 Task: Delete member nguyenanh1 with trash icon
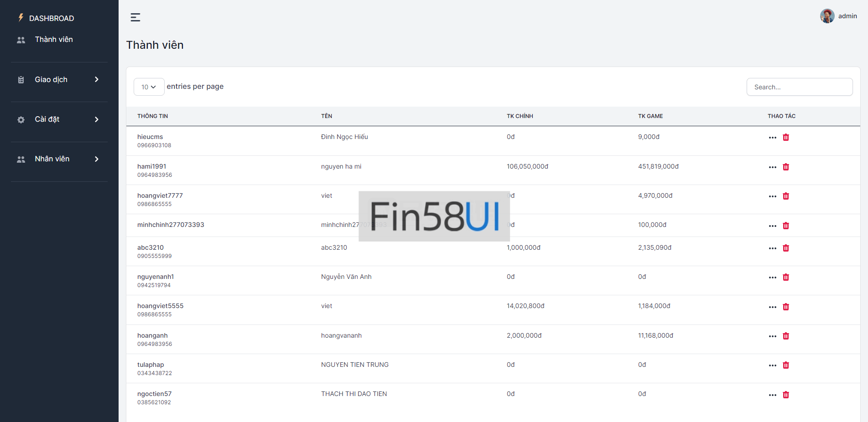coord(785,277)
